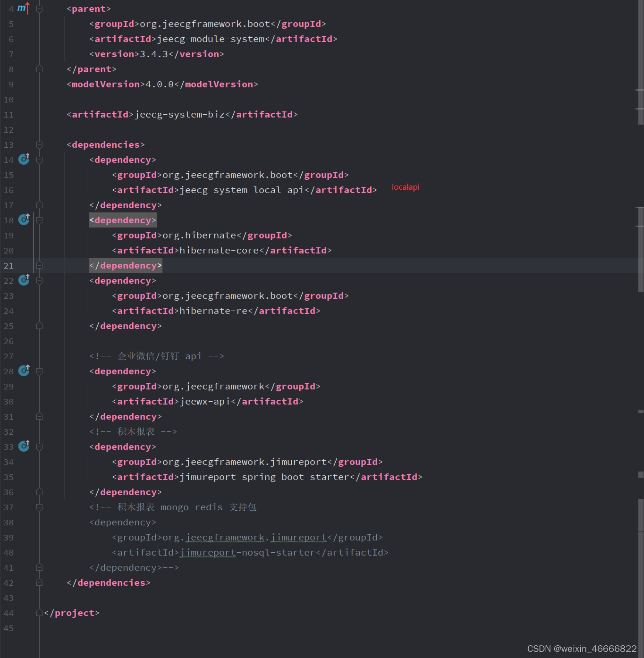The width and height of the screenshot is (644, 658).
Task: Click the closing dependencies tag on line 42
Action: click(109, 583)
